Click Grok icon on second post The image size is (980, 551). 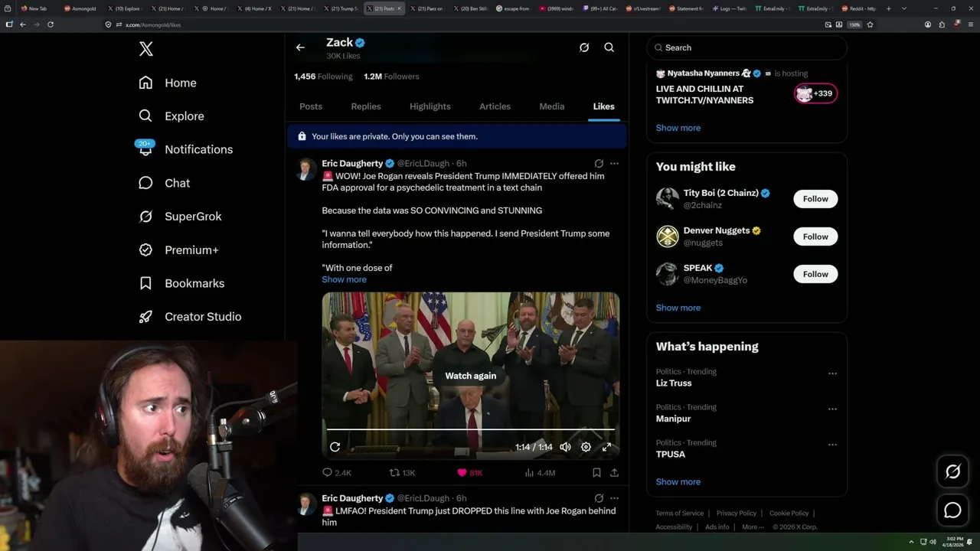coord(599,498)
